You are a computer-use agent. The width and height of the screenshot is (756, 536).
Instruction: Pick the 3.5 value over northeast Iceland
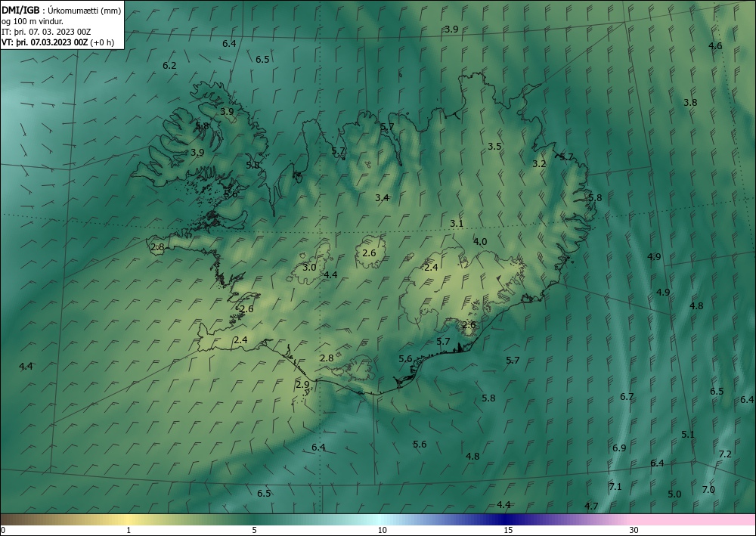[x=494, y=147]
